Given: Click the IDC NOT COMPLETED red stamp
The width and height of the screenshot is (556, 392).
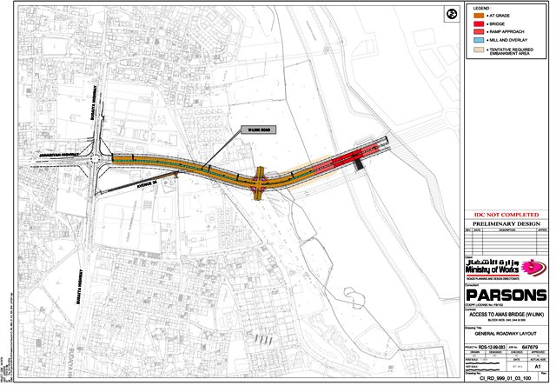Looking at the screenshot, I should tap(505, 214).
